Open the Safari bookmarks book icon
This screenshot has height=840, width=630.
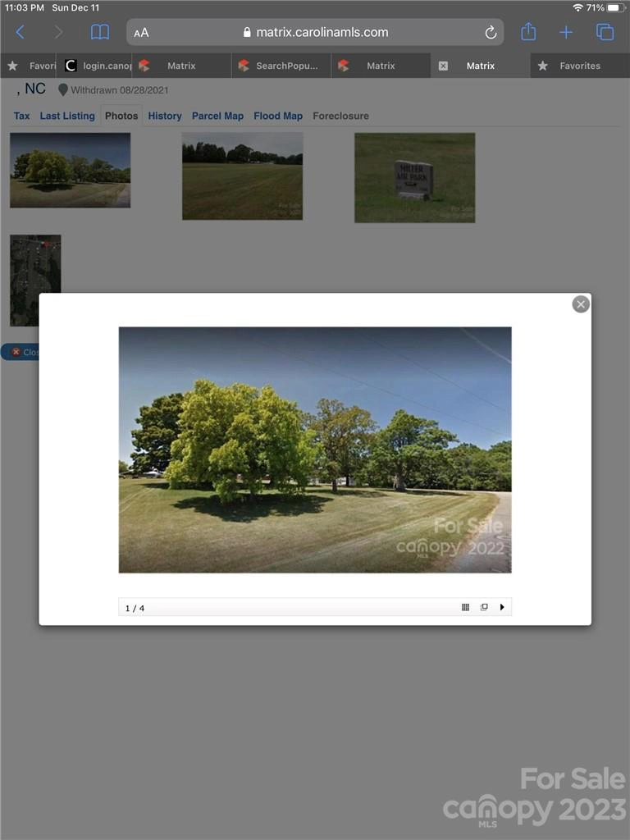click(x=99, y=32)
